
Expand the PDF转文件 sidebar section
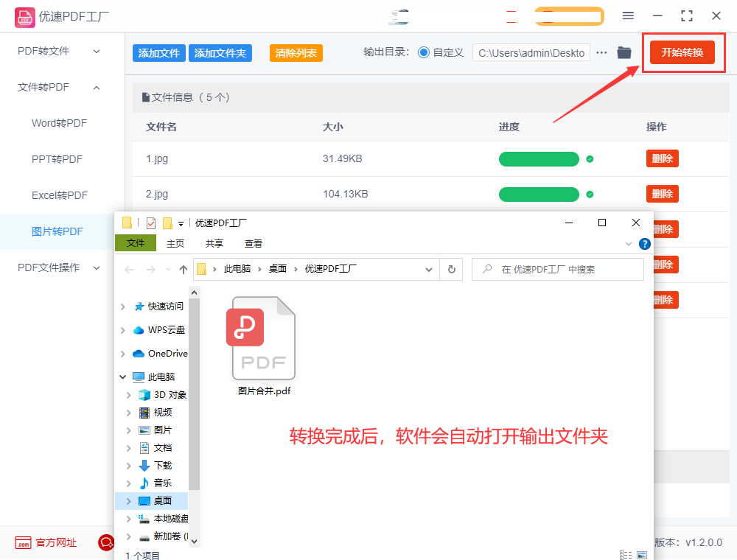tap(97, 51)
